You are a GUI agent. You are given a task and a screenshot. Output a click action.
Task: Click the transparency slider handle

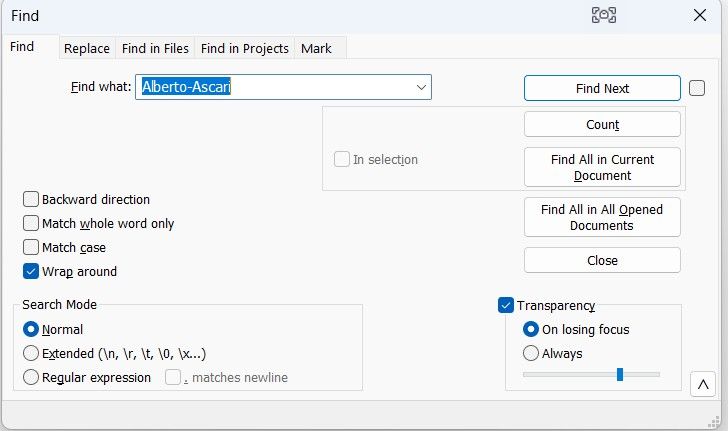(620, 374)
